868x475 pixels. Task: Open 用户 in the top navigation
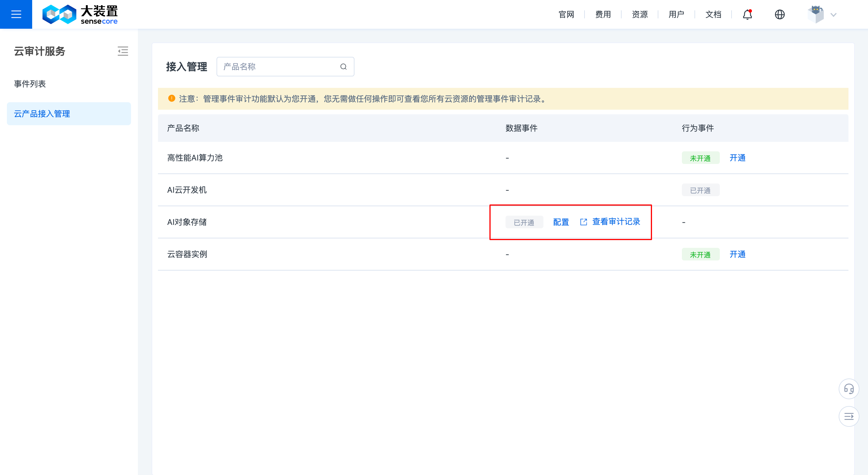pyautogui.click(x=676, y=14)
